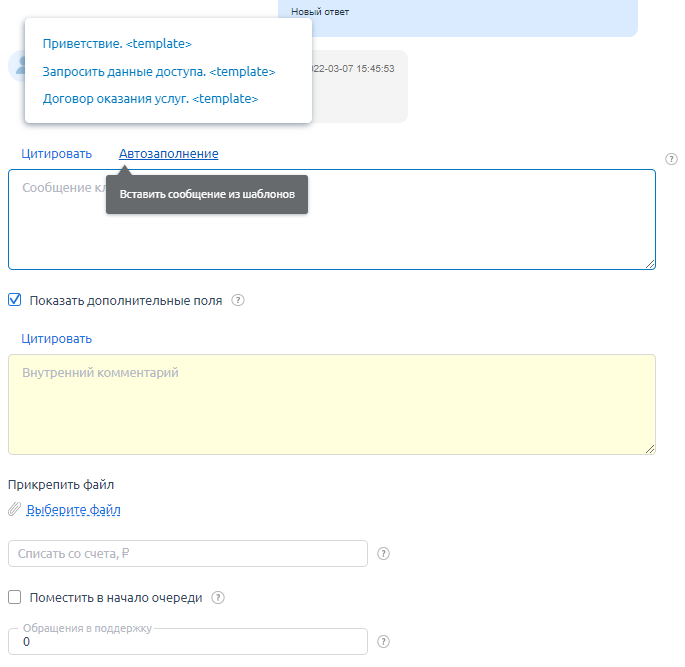Click paperclip attach file icon
This screenshot has width=685, height=667.
tap(14, 510)
